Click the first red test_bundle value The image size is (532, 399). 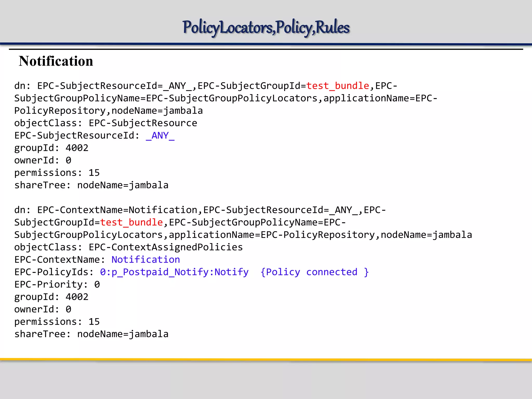point(338,86)
